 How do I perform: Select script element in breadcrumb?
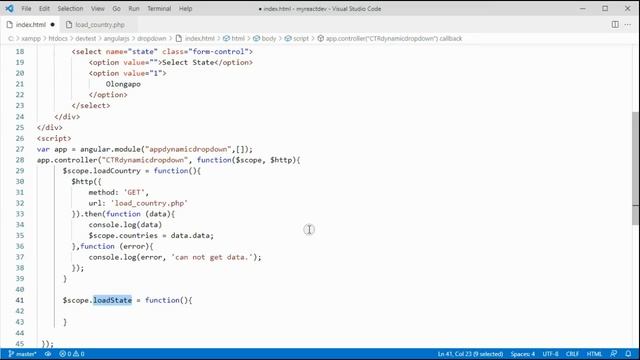297,38
